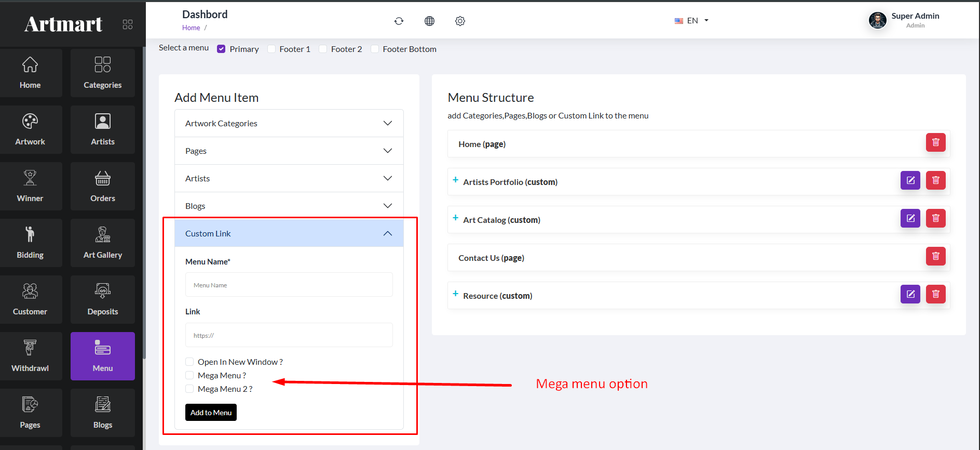Click the globe icon in header
Viewport: 980px width, 450px height.
(x=429, y=21)
